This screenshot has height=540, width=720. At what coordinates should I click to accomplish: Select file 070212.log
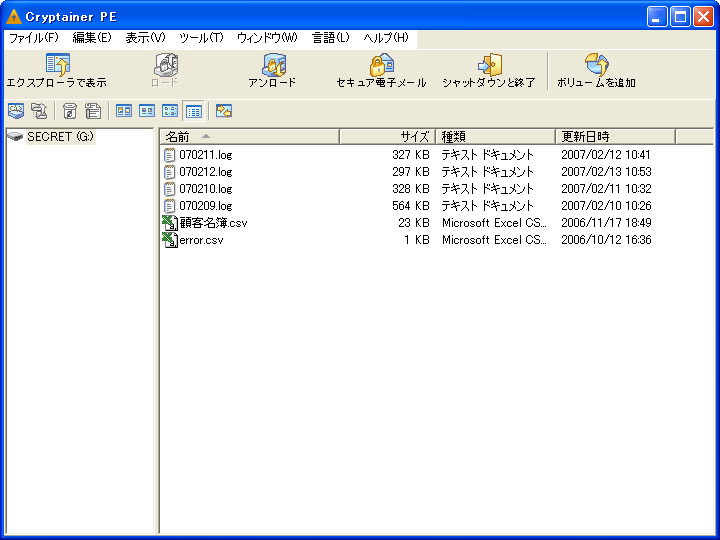point(206,172)
